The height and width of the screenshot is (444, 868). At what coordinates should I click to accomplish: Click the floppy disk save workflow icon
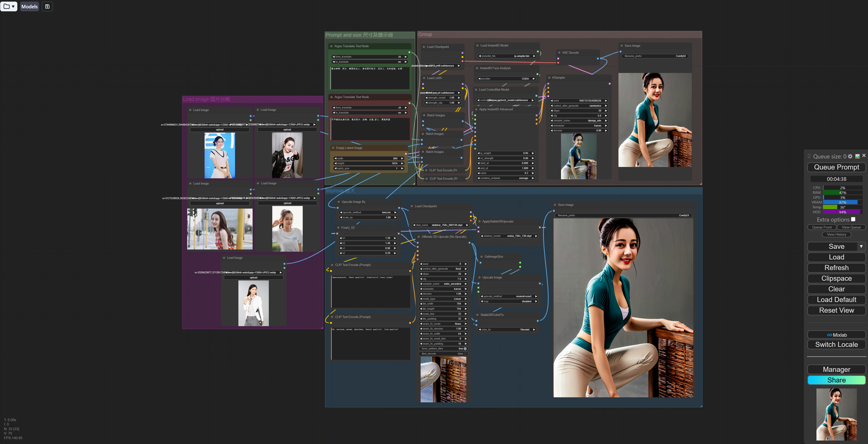[47, 6]
